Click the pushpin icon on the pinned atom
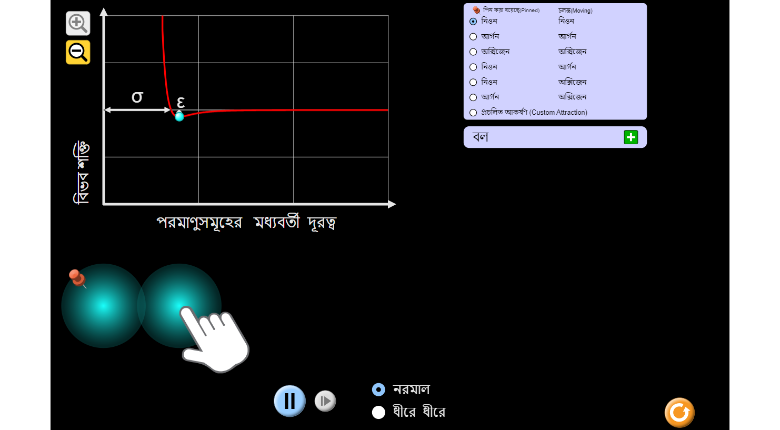 77,278
